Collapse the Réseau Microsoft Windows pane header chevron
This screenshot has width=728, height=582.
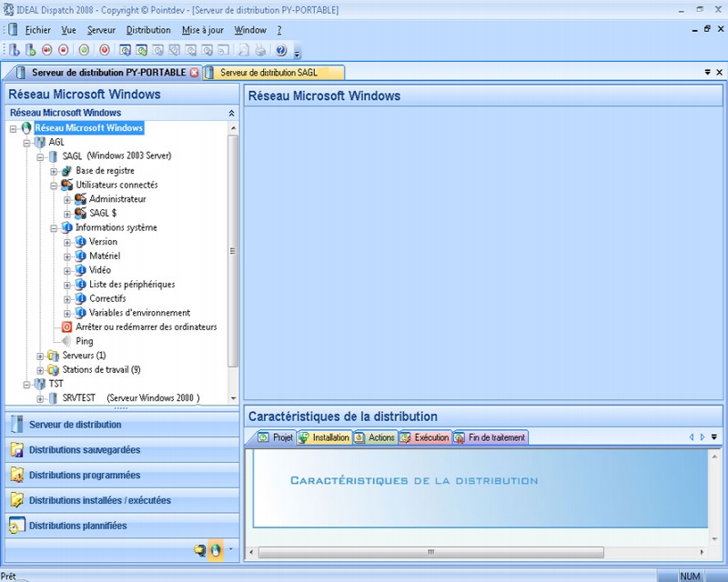click(231, 113)
